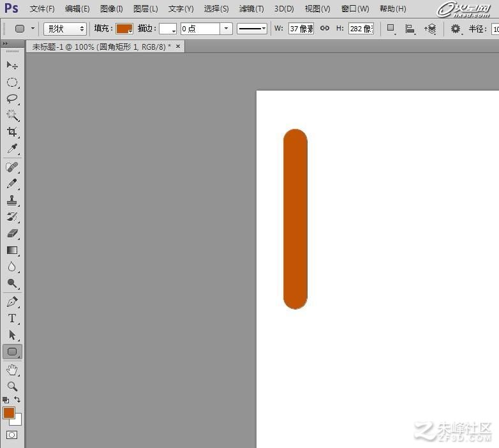
Task: Select the Horizontal Type tool
Action: (12, 318)
